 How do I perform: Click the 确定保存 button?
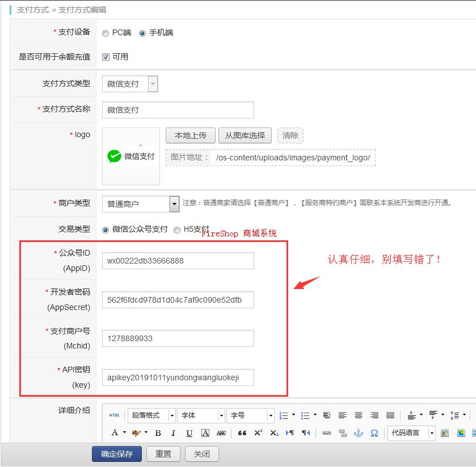pos(117,454)
